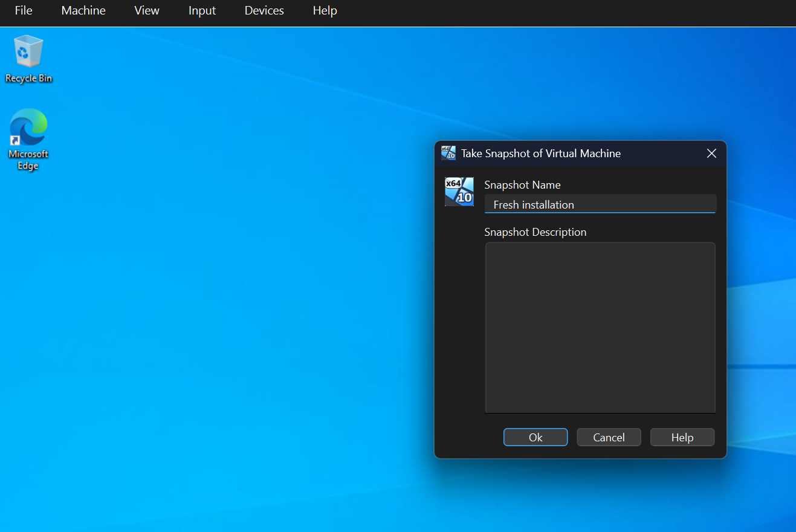Image resolution: width=796 pixels, height=532 pixels.
Task: Click the "Snapshot Name" label
Action: 522,185
